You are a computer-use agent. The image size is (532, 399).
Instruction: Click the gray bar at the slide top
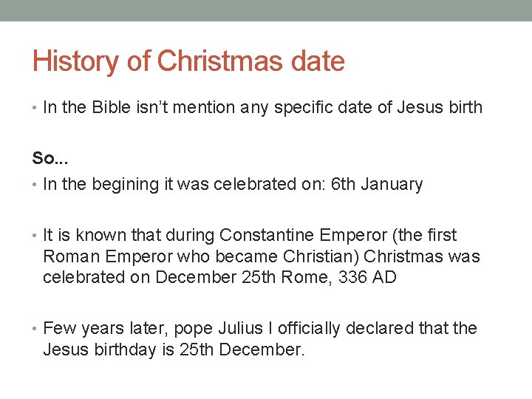click(x=266, y=10)
